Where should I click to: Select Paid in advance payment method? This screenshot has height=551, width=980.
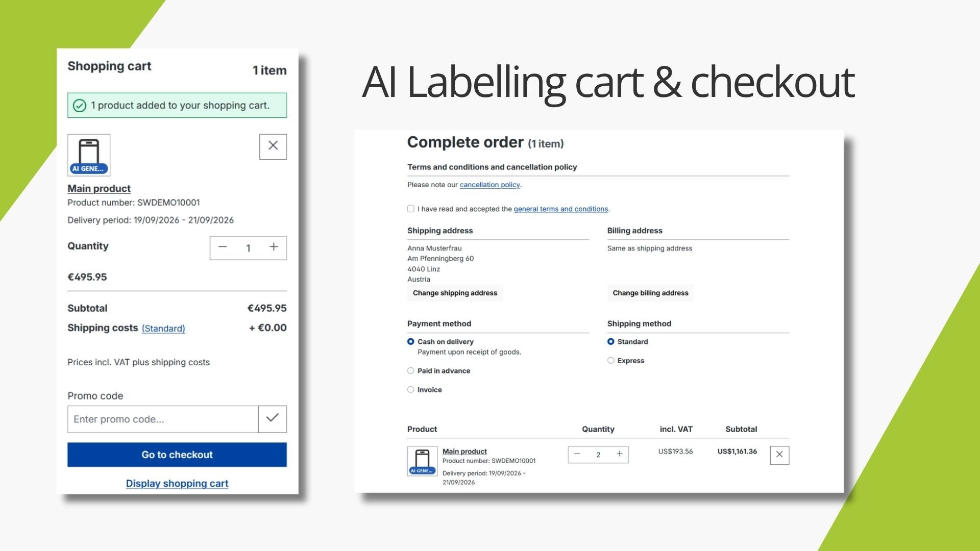[411, 371]
